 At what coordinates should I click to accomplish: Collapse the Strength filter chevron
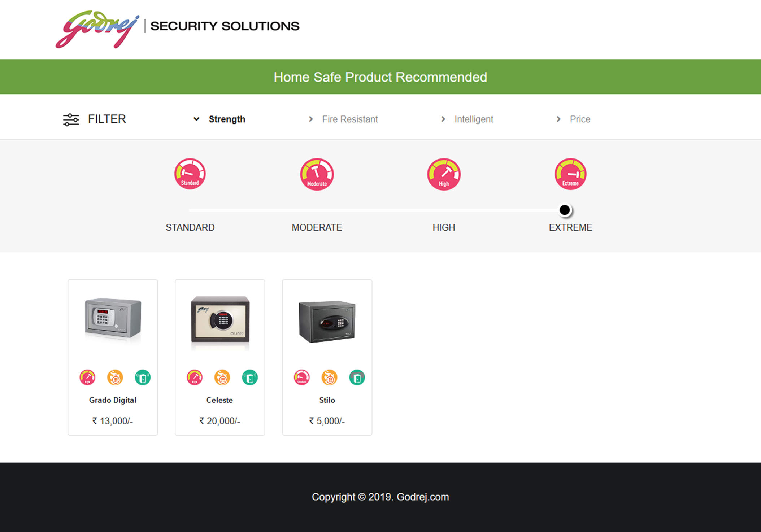(x=196, y=119)
